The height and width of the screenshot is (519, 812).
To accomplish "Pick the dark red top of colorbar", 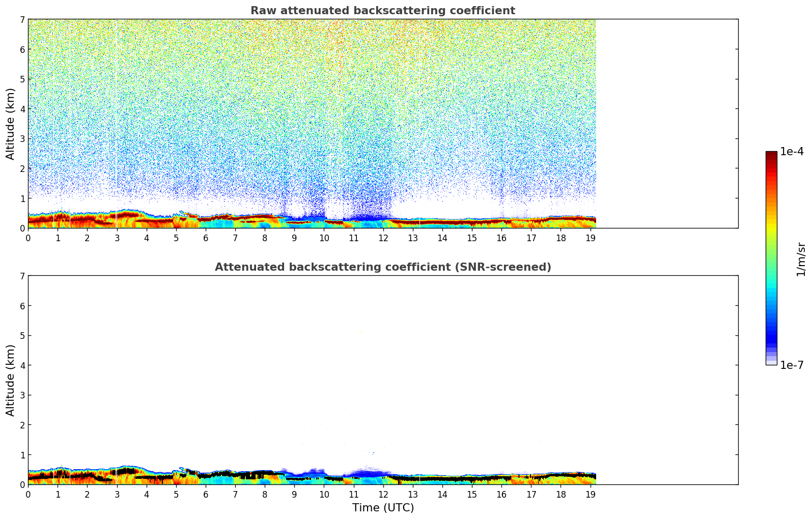I will click(771, 155).
